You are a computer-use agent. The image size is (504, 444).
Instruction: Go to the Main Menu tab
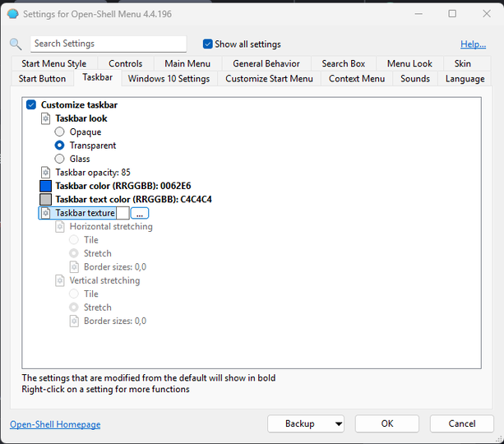[x=187, y=63]
